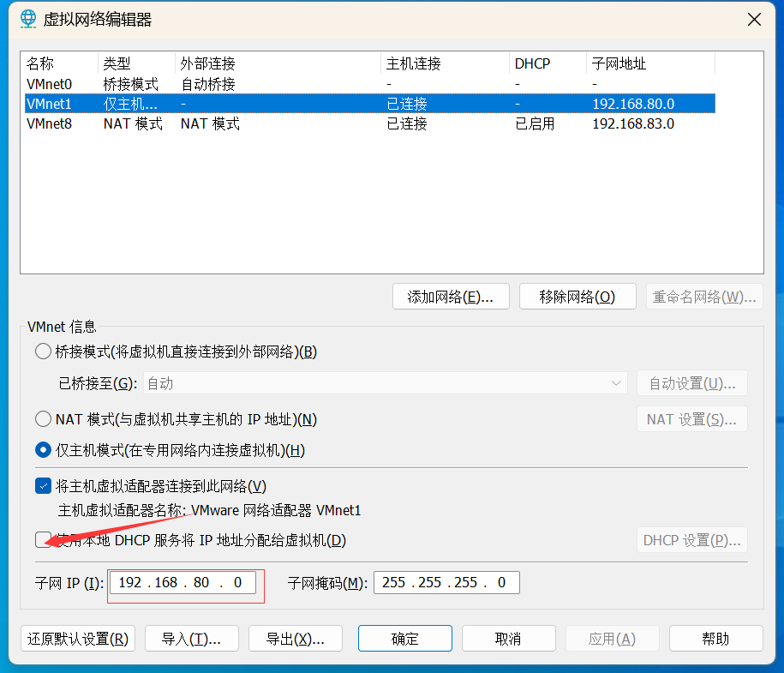Click 自动桥接 cell in VMnet0 row
This screenshot has height=673, width=784.
pos(208,84)
